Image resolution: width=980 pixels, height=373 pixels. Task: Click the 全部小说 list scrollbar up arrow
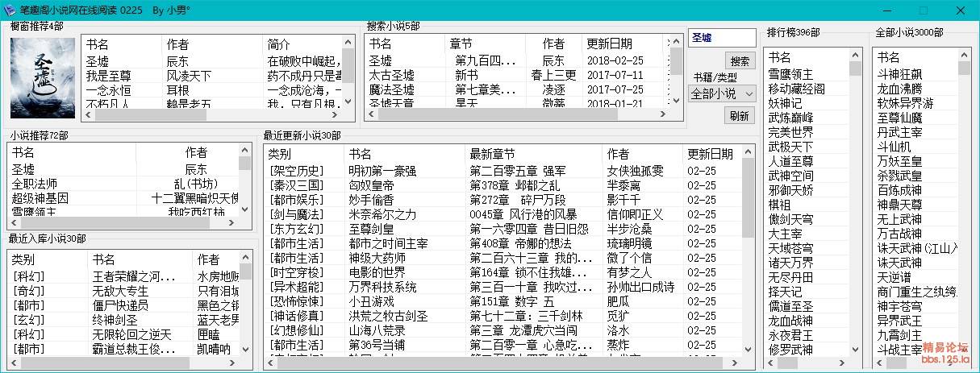pos(962,55)
